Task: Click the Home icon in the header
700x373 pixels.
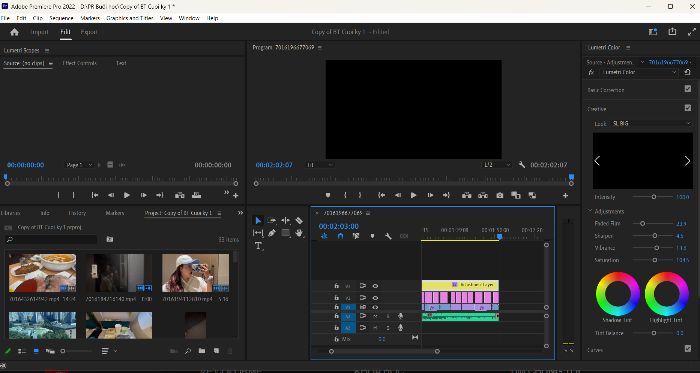Action: point(14,32)
